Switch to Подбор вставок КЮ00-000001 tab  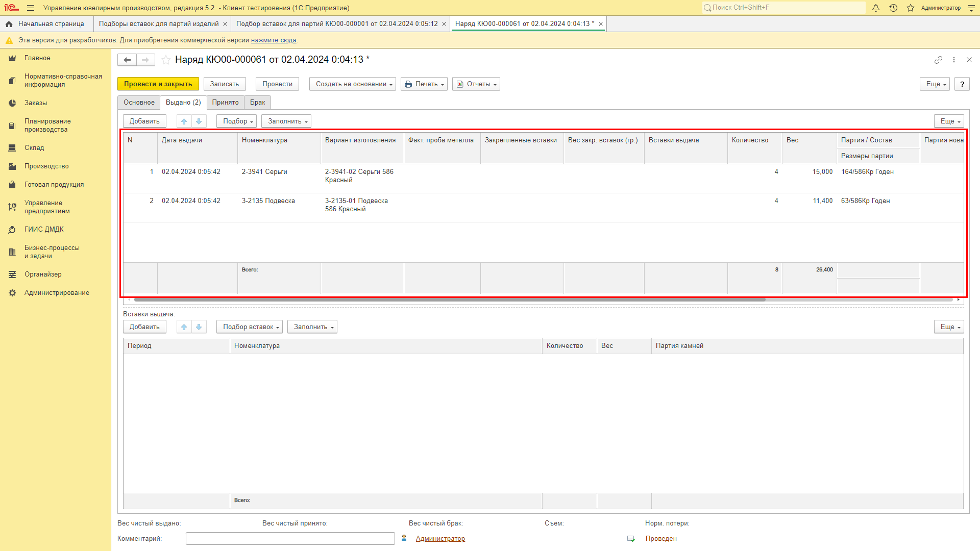[x=337, y=24]
